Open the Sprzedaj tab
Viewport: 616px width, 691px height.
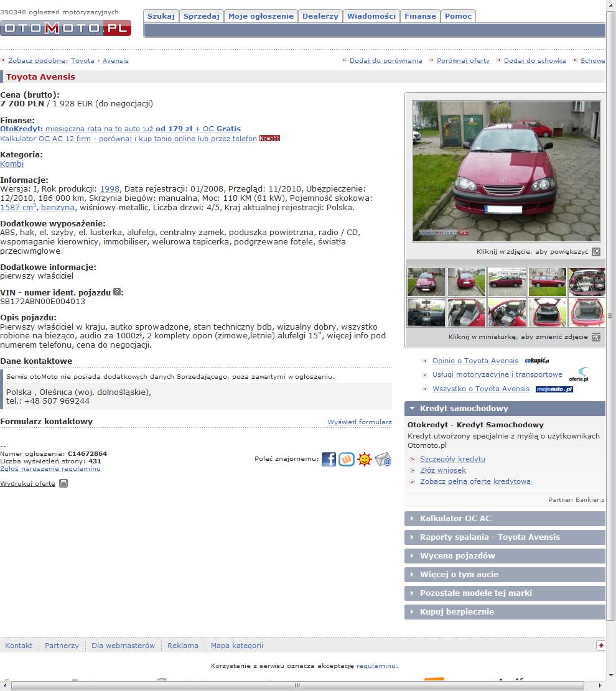click(202, 16)
